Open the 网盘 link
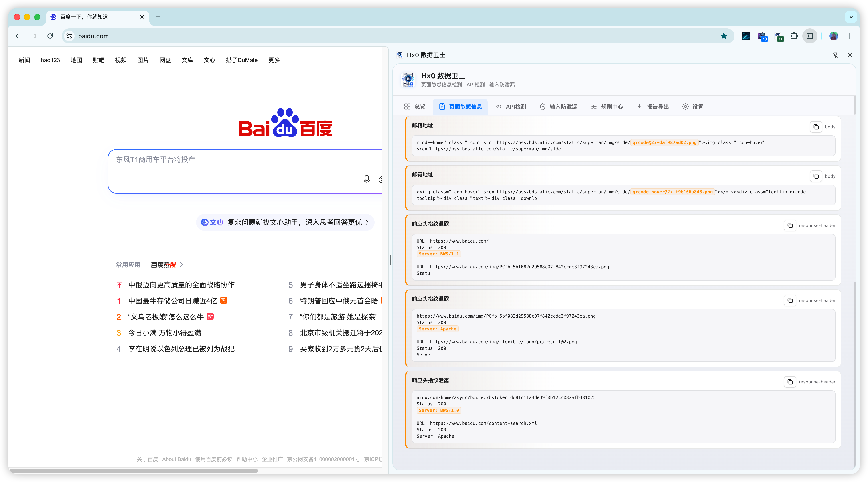Screen dimensions: 868x482 tap(165, 60)
